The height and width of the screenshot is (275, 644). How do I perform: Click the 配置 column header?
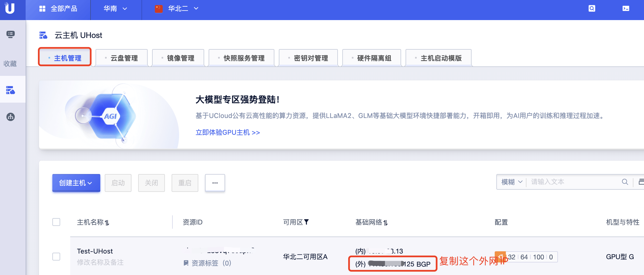pos(501,222)
